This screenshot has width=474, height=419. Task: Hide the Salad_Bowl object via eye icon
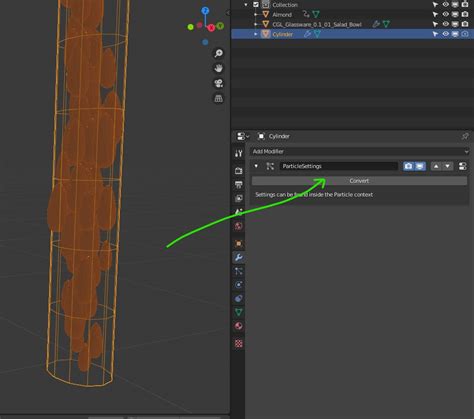click(445, 24)
